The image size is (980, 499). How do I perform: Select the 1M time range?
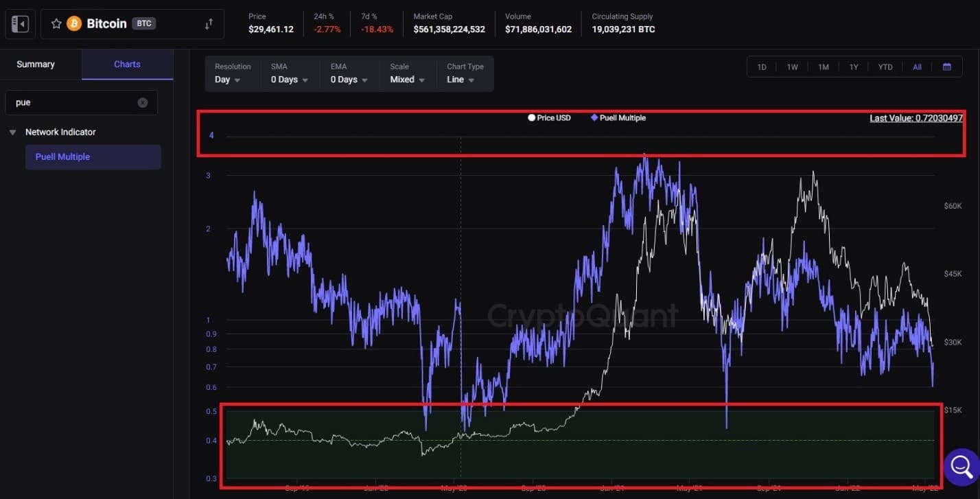824,67
